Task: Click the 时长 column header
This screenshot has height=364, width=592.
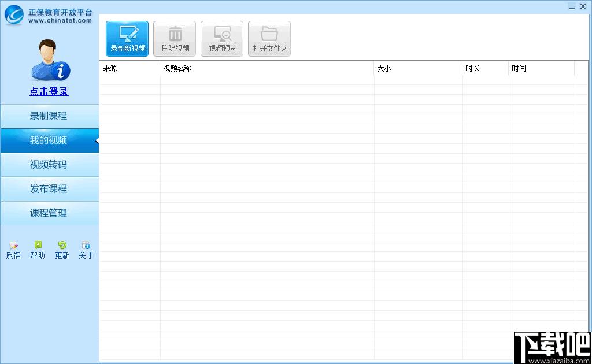Action: (486, 68)
